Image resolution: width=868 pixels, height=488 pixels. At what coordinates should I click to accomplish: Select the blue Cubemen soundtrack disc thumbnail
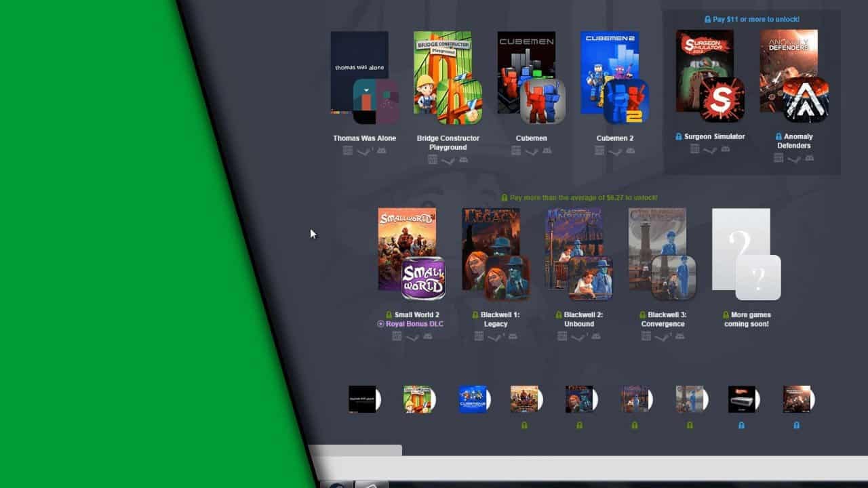(474, 399)
